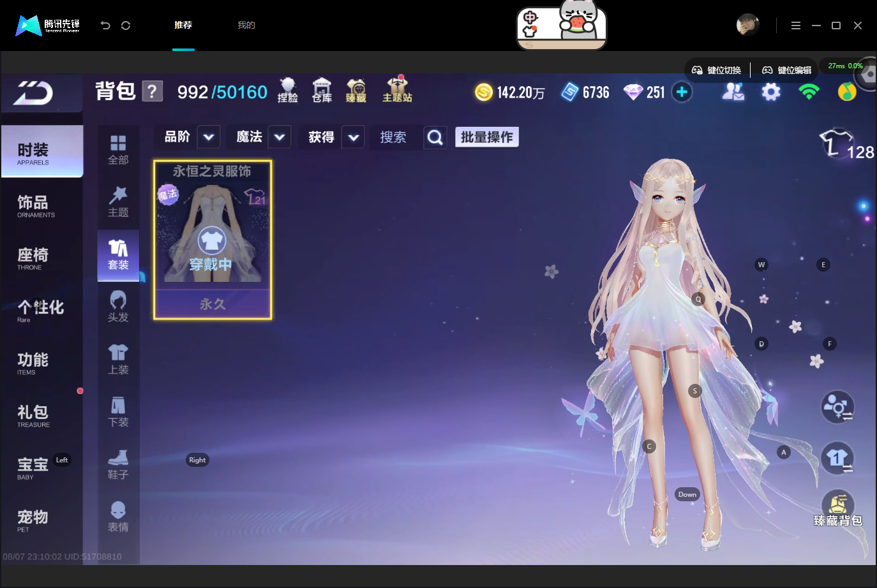Click the cat mascot banner in title bar
The image size is (877, 588).
tap(562, 26)
